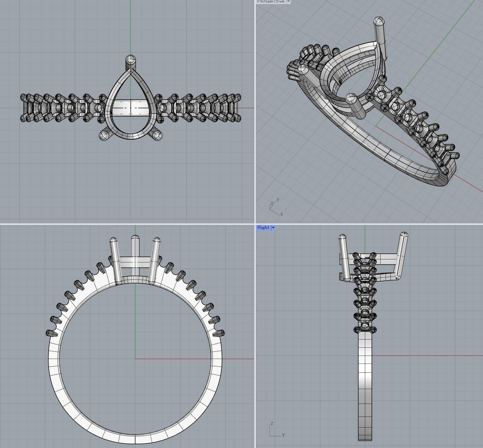Select the left-side prong in Right view
The height and width of the screenshot is (448, 483).
[x=344, y=258]
